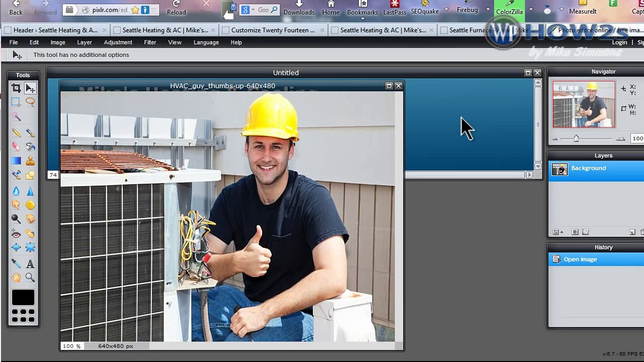
Task: Open the Image menu
Action: 58,42
